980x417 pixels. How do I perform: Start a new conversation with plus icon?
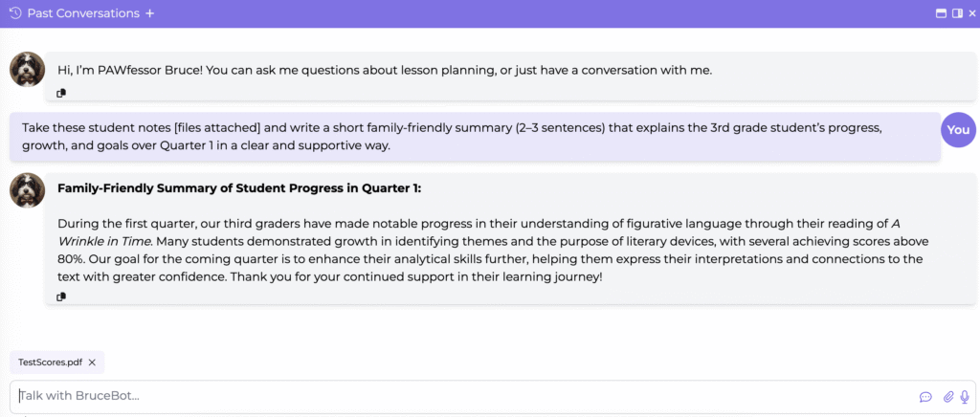(150, 13)
